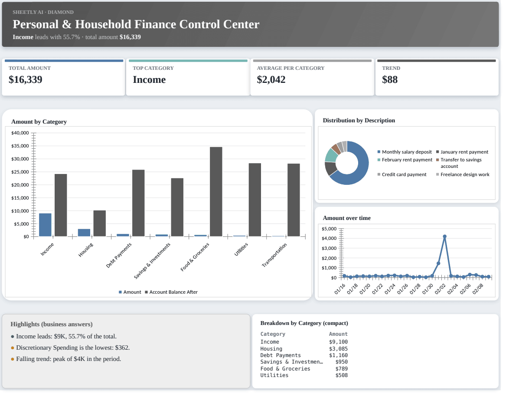Click the 02/02 date label on the line chart
This screenshot has width=532, height=400.
pos(440,289)
